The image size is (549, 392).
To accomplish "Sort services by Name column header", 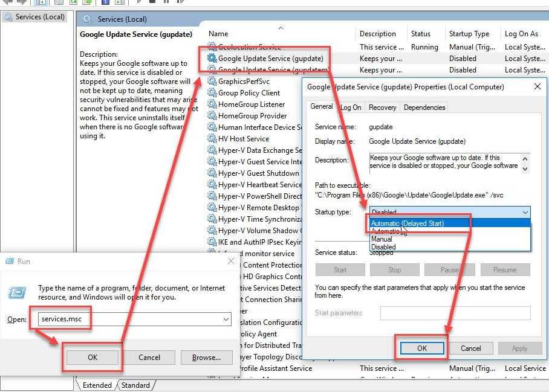I will coord(280,34).
